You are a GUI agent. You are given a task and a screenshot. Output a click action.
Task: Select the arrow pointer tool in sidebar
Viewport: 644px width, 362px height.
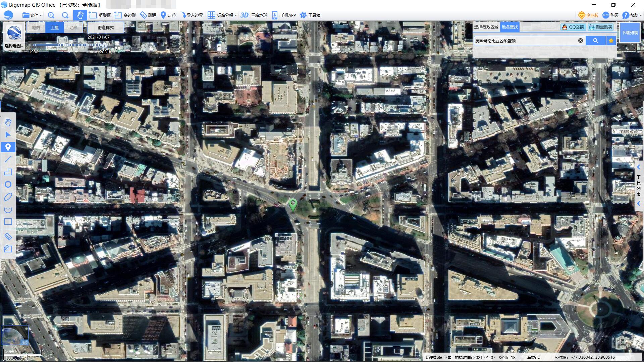(x=8, y=135)
